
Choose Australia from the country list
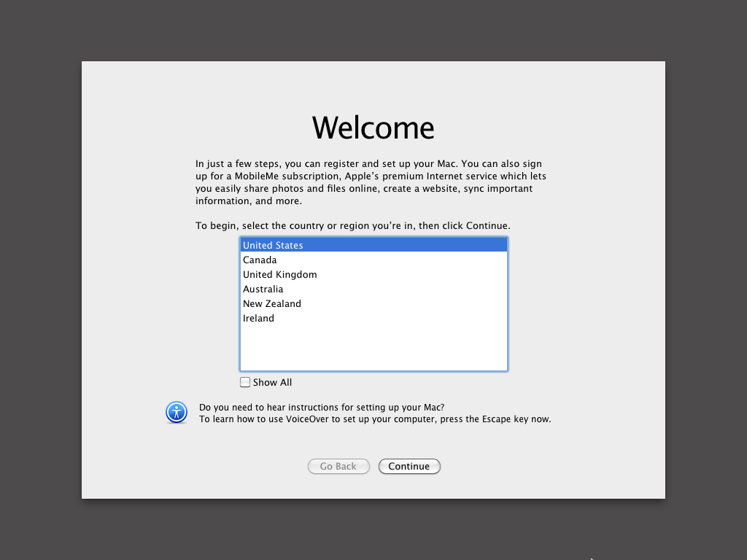[373, 289]
